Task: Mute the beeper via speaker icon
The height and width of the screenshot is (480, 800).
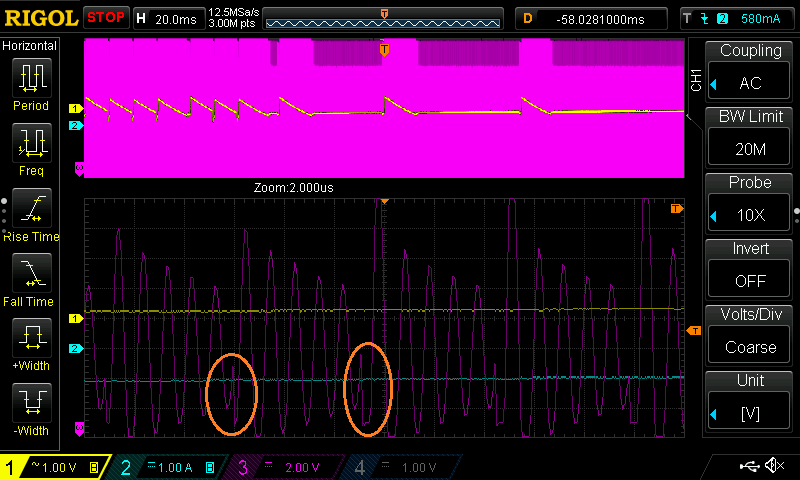Action: (x=773, y=466)
